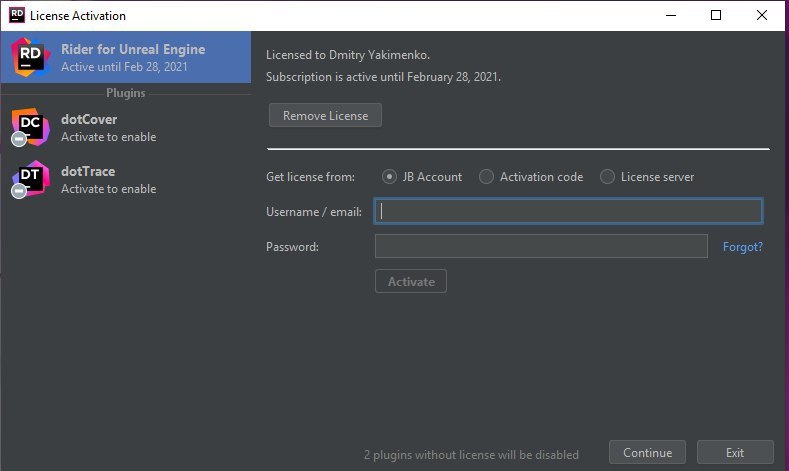Click the Exit button
Screen dimensions: 789x471
735,452
